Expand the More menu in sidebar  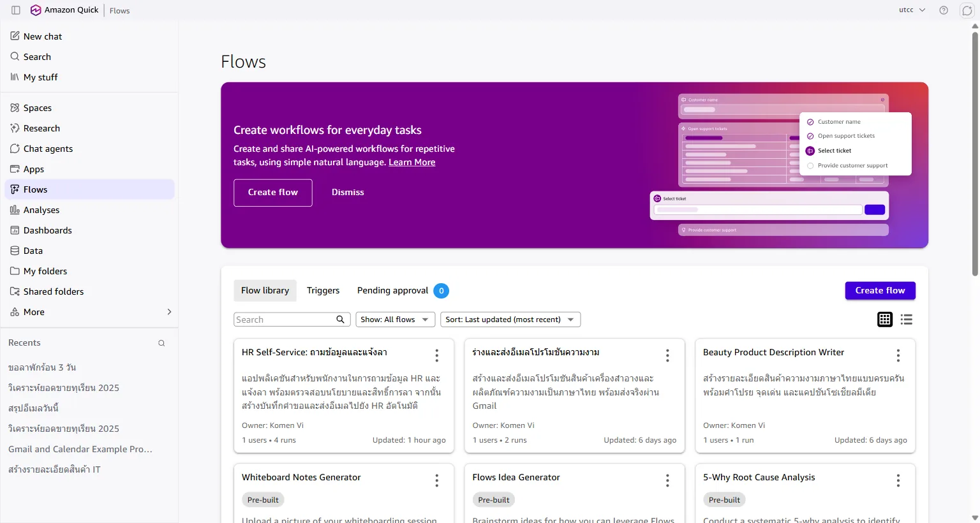[x=89, y=312]
